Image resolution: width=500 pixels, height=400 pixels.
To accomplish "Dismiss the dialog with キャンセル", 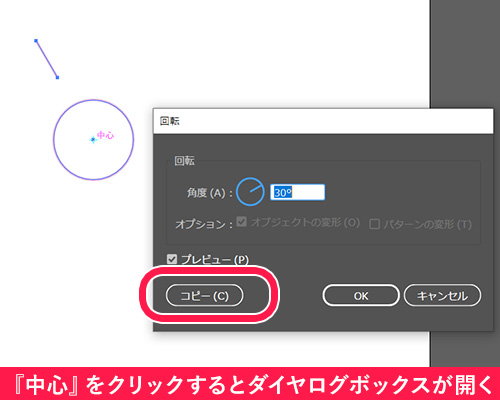I will (x=442, y=295).
